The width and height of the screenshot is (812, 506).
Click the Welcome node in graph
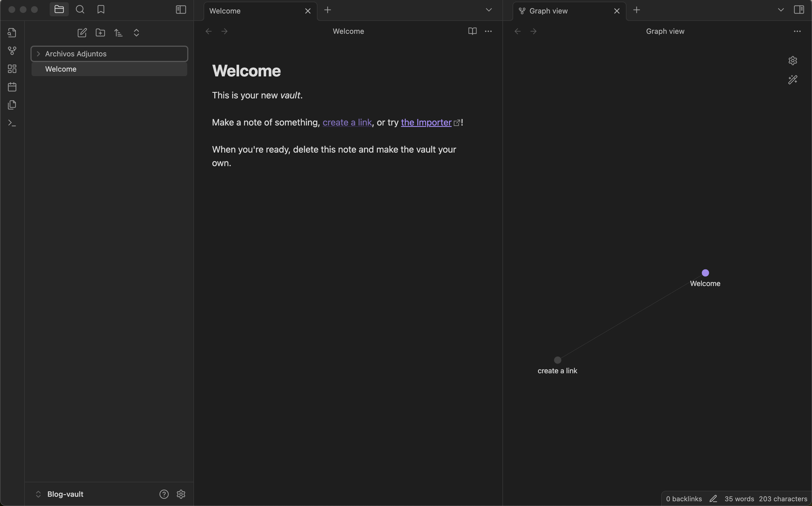coord(705,273)
